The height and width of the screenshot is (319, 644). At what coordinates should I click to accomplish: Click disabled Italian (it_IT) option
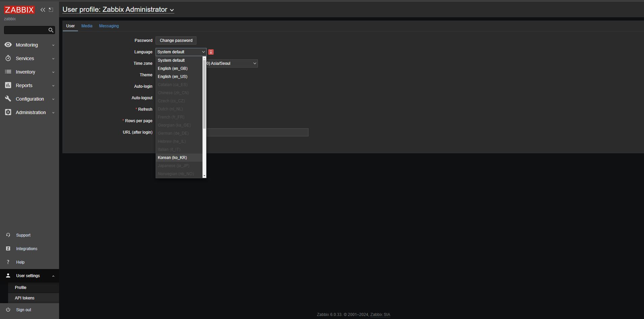179,150
